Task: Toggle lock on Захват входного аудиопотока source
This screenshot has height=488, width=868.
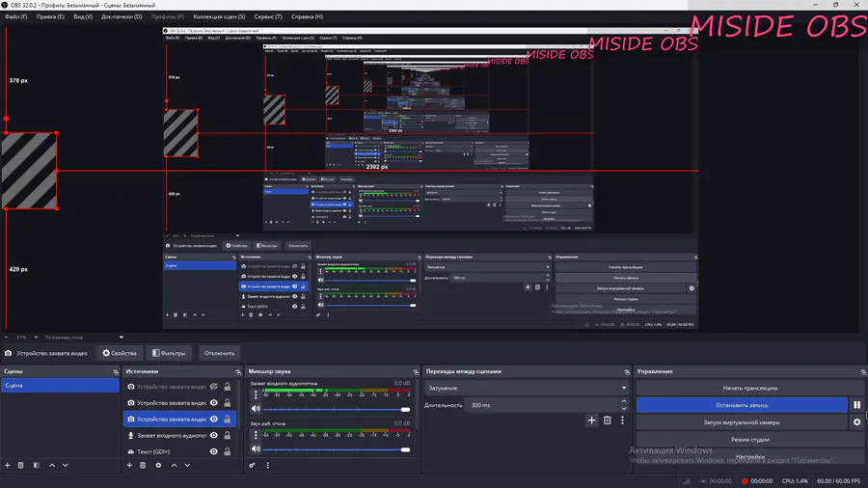Action: click(227, 435)
